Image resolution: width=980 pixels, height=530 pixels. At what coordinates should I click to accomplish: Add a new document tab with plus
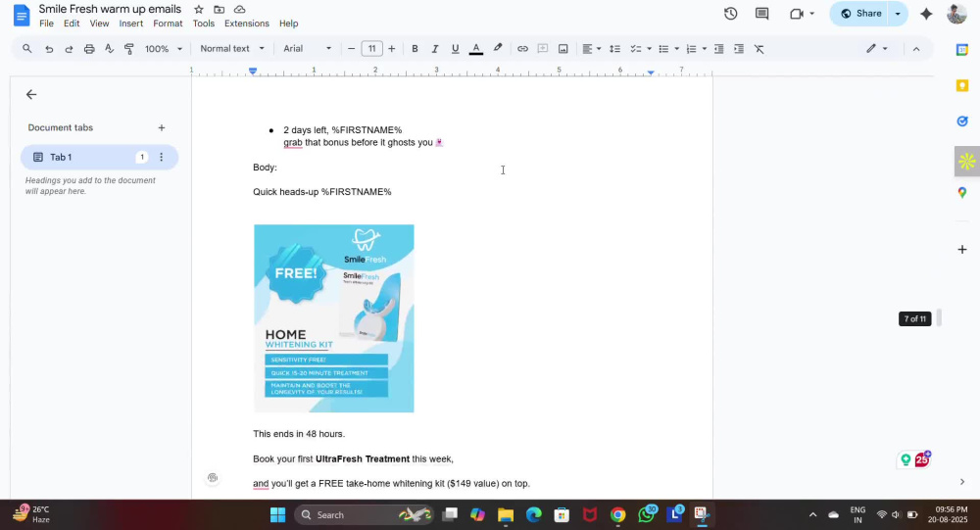pyautogui.click(x=162, y=127)
